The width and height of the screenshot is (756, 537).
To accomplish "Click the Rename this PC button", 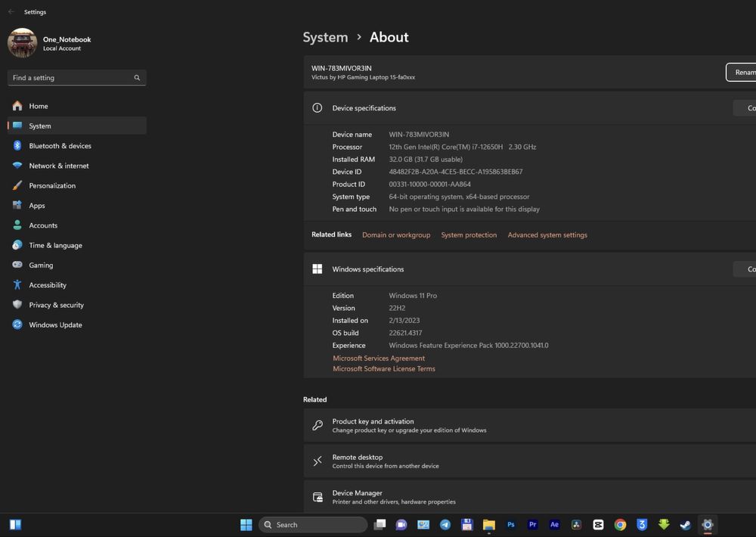I will click(x=741, y=73).
